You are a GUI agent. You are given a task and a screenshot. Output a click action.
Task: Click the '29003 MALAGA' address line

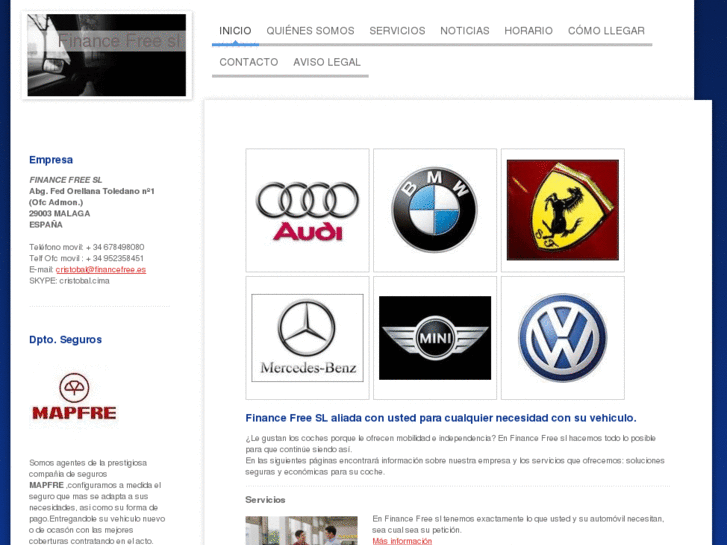(60, 213)
